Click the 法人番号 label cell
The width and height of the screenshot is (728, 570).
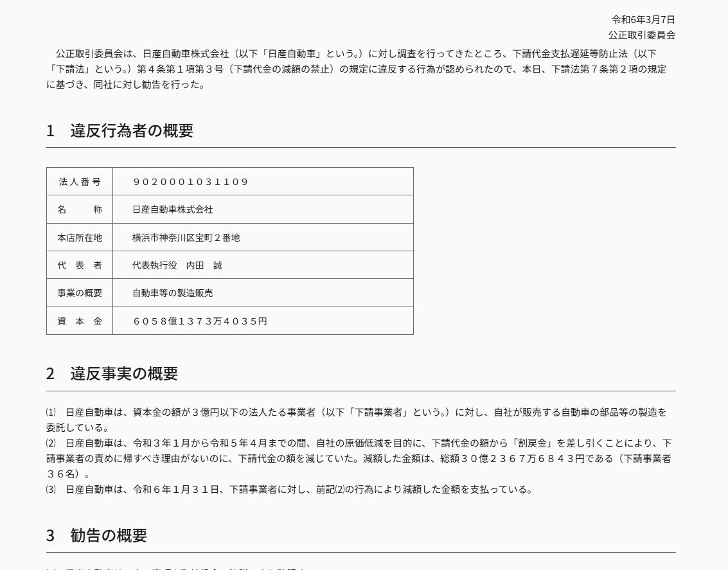click(80, 181)
